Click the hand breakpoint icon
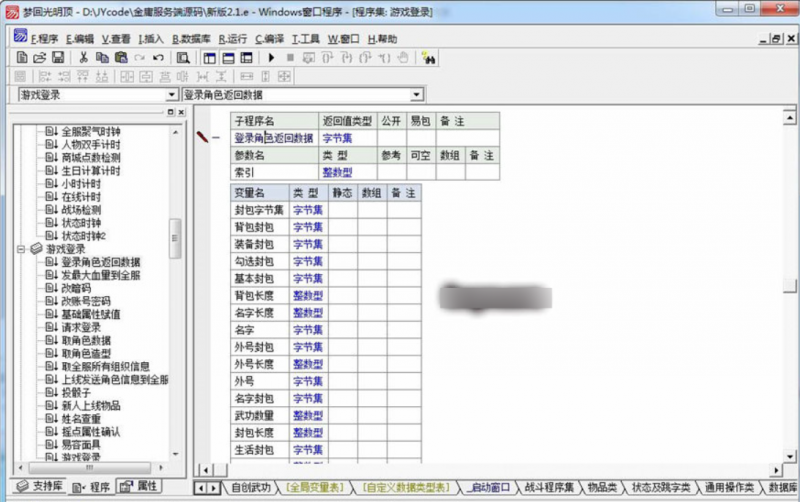Viewport: 800px width, 502px height. [403, 58]
